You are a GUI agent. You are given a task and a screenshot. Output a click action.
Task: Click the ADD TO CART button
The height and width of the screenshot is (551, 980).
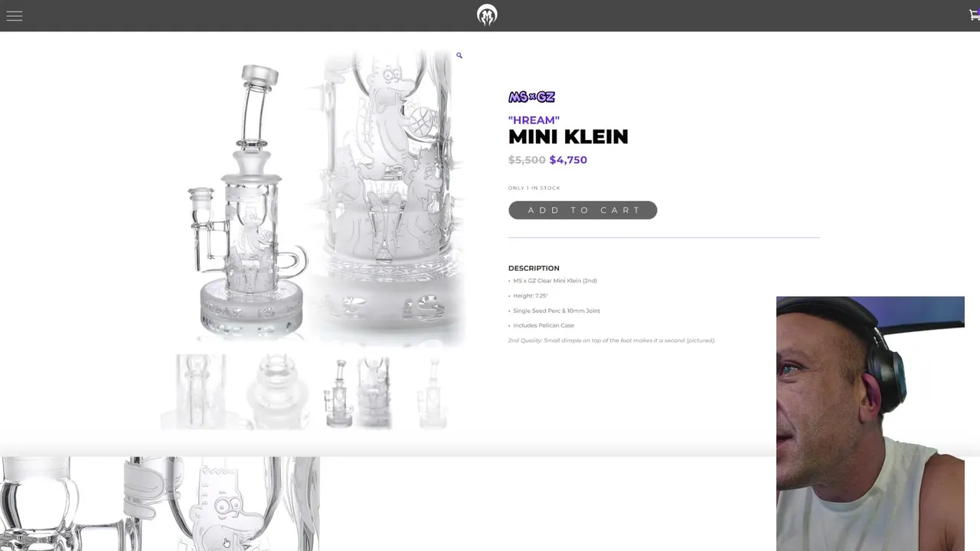pos(583,210)
